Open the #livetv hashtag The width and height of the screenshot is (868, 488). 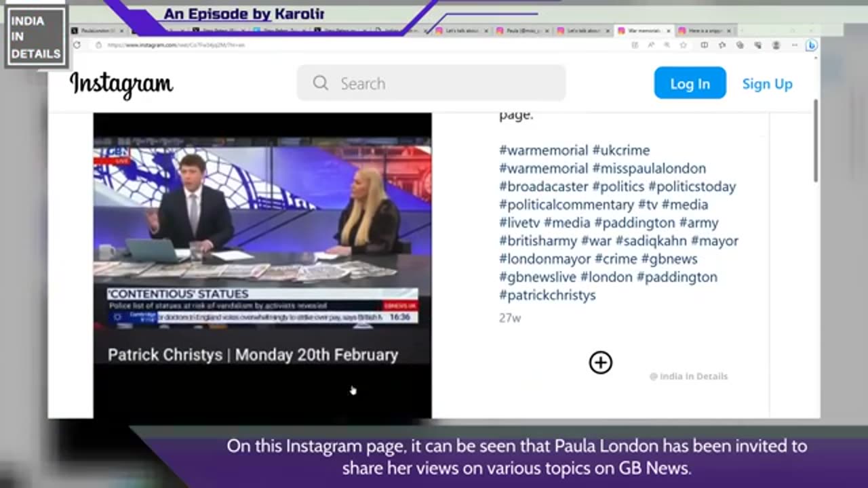519,222
